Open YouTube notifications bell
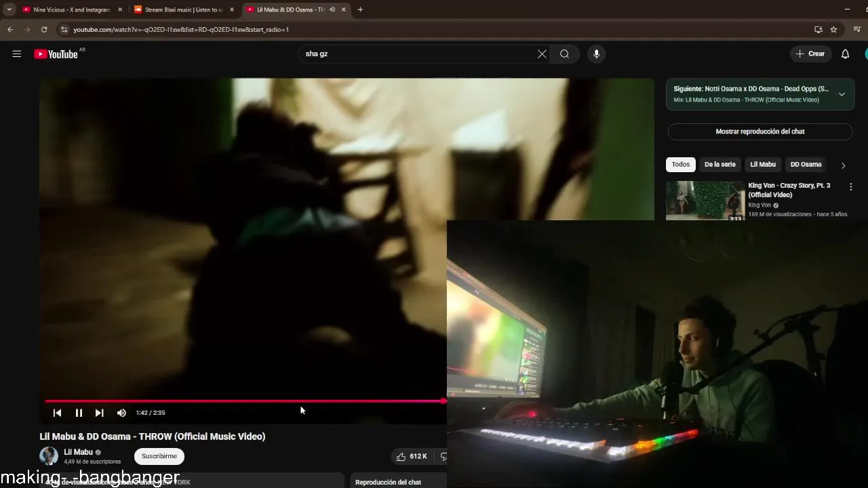The width and height of the screenshot is (868, 488). [x=845, y=54]
